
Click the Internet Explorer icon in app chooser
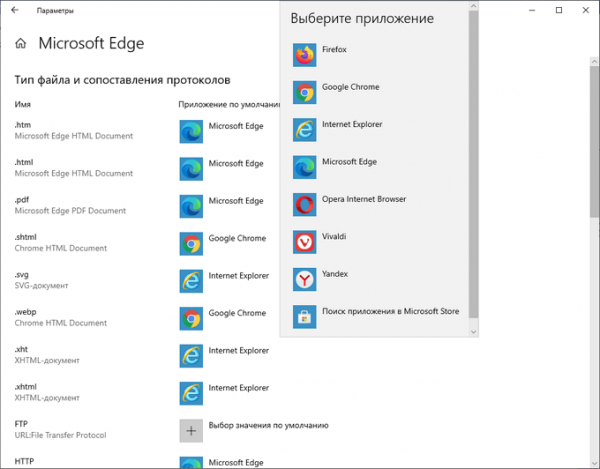(x=305, y=130)
